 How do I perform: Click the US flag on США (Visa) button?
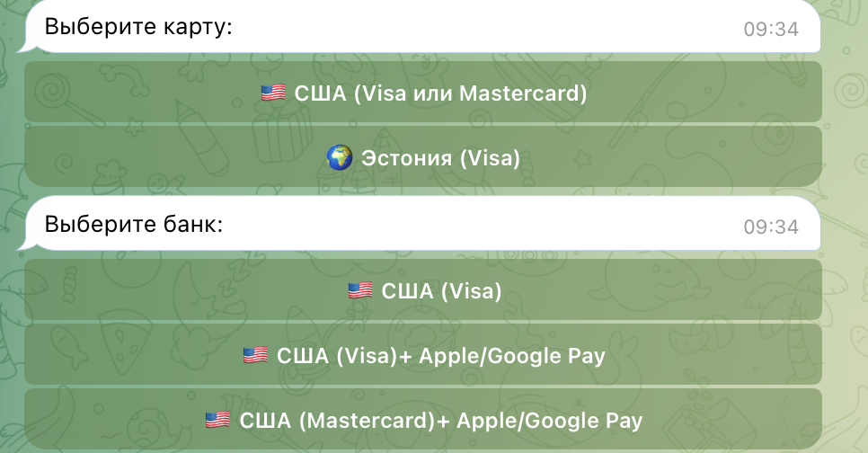[360, 290]
